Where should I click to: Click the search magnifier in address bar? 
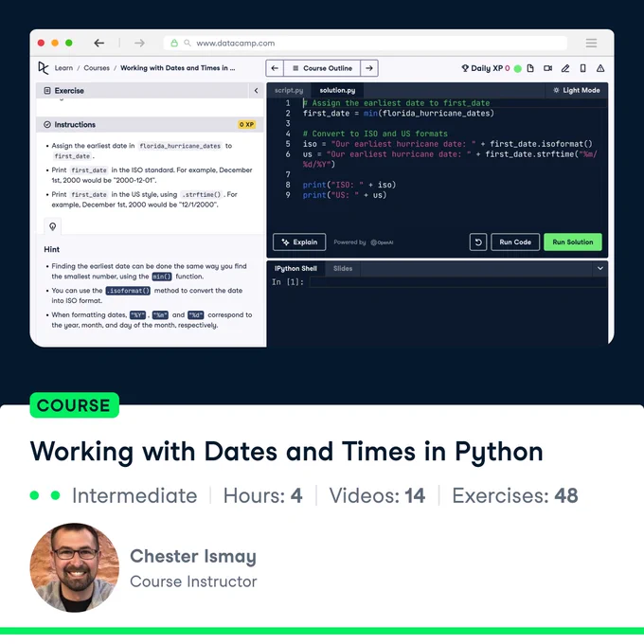tap(188, 43)
